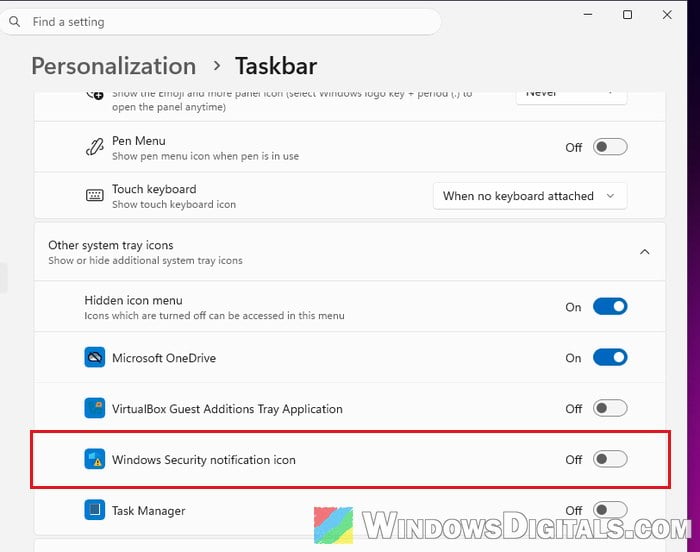Turn on the Task Manager toggle

[610, 510]
